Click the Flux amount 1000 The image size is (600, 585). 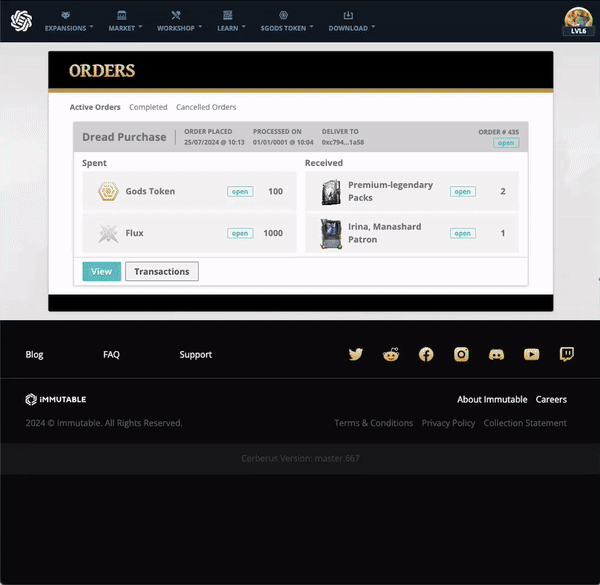click(x=273, y=233)
